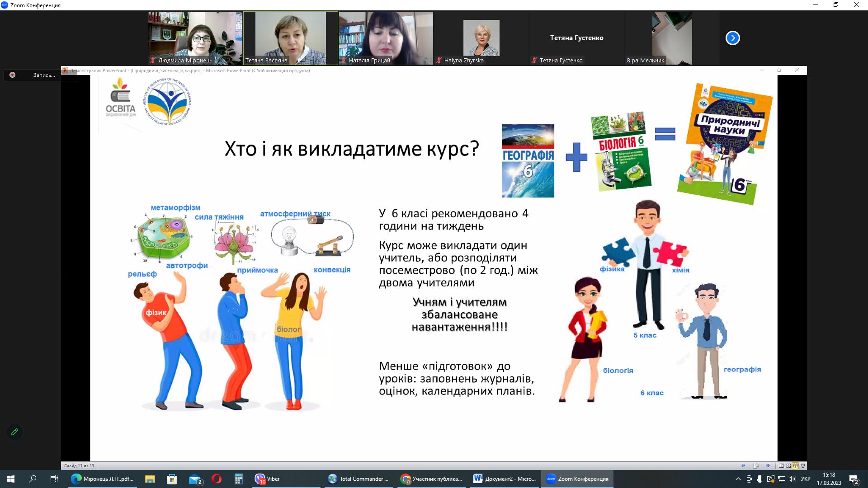Open Windows action center notifications

coord(854,479)
